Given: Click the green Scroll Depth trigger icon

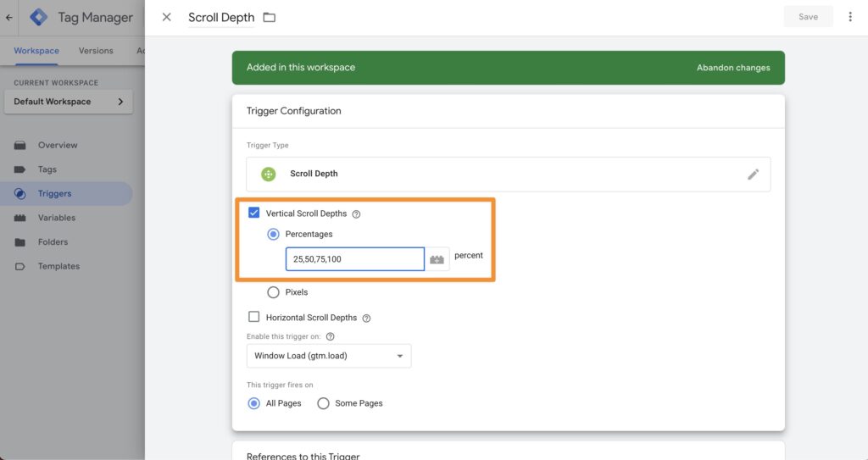Looking at the screenshot, I should 269,174.
